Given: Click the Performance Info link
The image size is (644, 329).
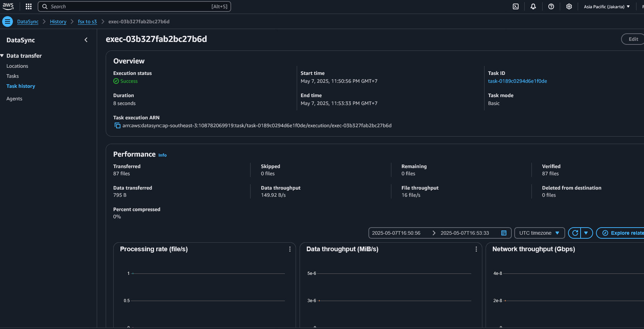Looking at the screenshot, I should (162, 155).
